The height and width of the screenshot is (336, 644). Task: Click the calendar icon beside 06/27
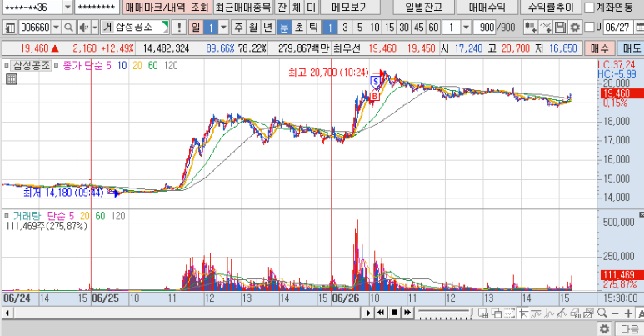coord(639,28)
